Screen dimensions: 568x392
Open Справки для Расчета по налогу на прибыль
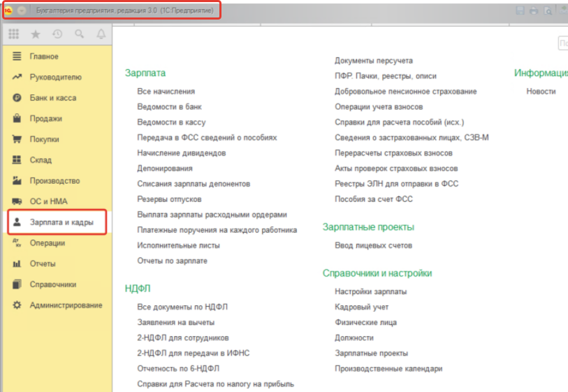[216, 384]
